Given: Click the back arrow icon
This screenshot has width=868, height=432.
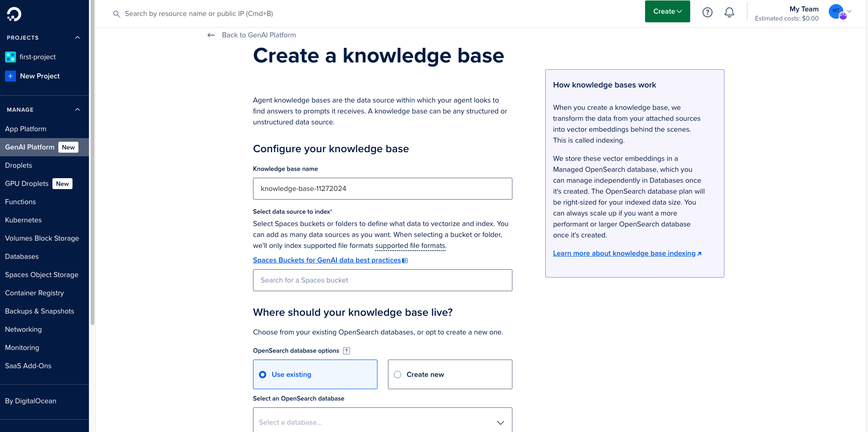Looking at the screenshot, I should [211, 35].
